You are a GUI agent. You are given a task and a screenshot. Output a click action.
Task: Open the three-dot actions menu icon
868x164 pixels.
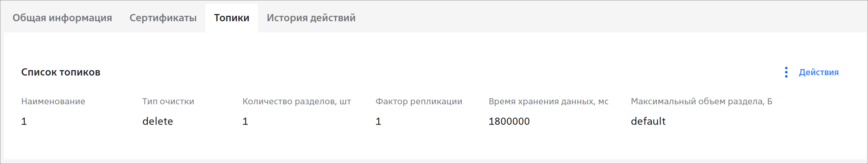pyautogui.click(x=786, y=72)
